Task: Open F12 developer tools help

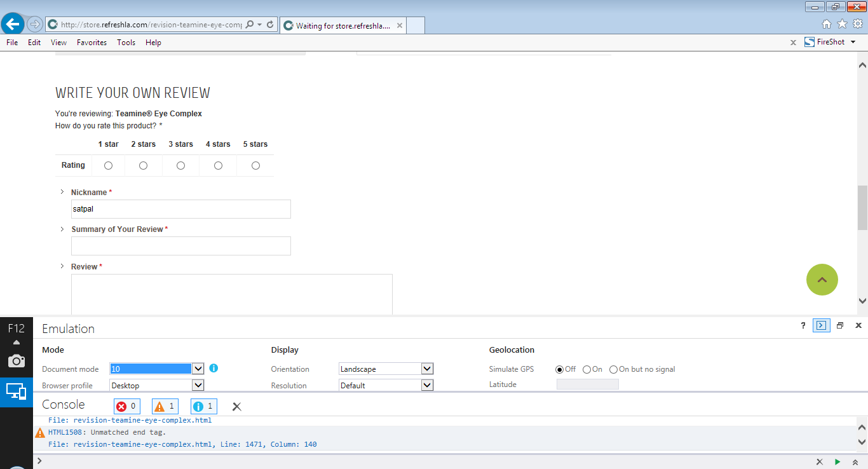Action: (x=803, y=325)
